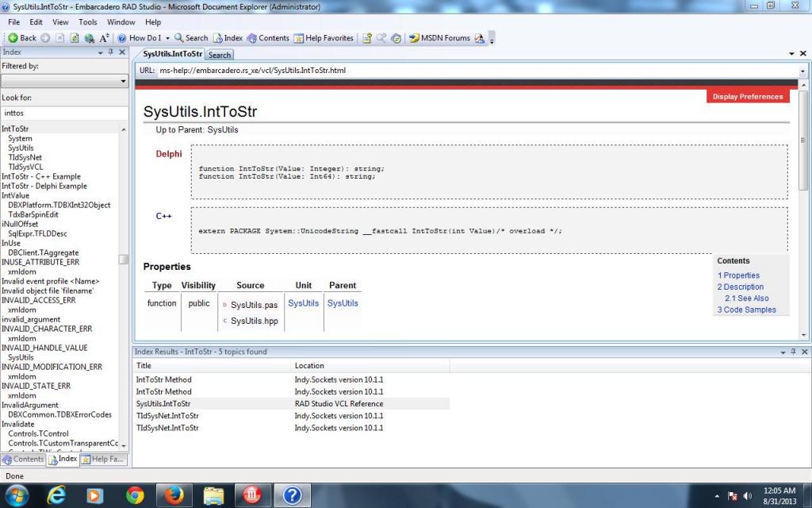Click the Forward arrow toolbar icon

45,38
